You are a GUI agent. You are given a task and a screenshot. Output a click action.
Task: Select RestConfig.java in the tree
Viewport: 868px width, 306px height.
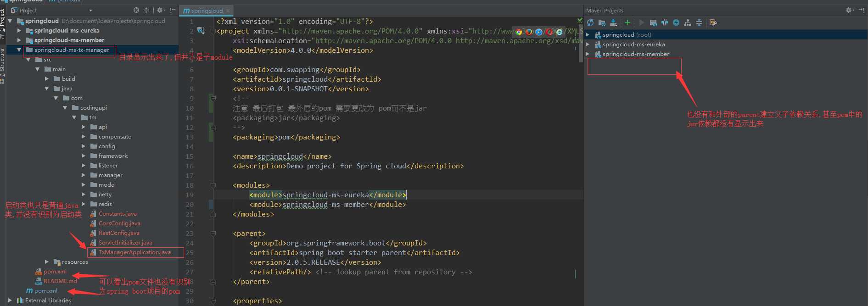click(x=119, y=233)
